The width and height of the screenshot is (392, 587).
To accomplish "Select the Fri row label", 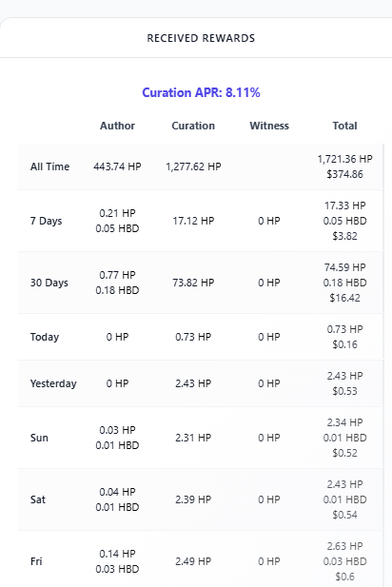I will [36, 561].
